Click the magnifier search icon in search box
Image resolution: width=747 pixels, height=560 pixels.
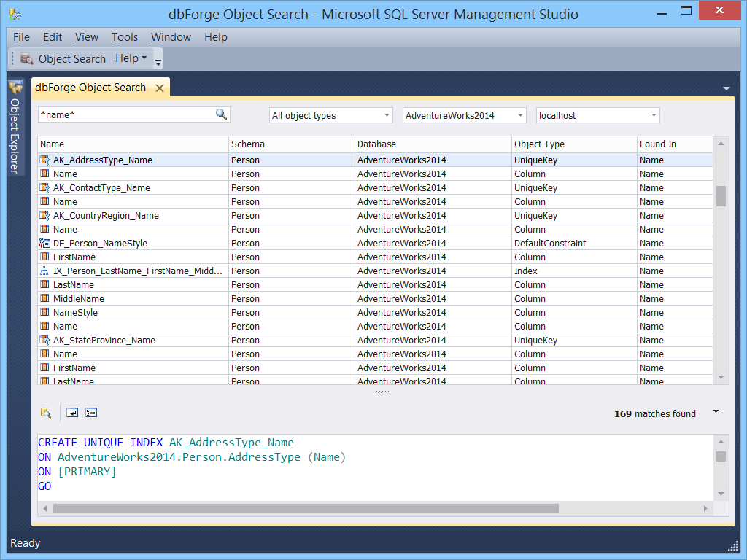[x=221, y=114]
